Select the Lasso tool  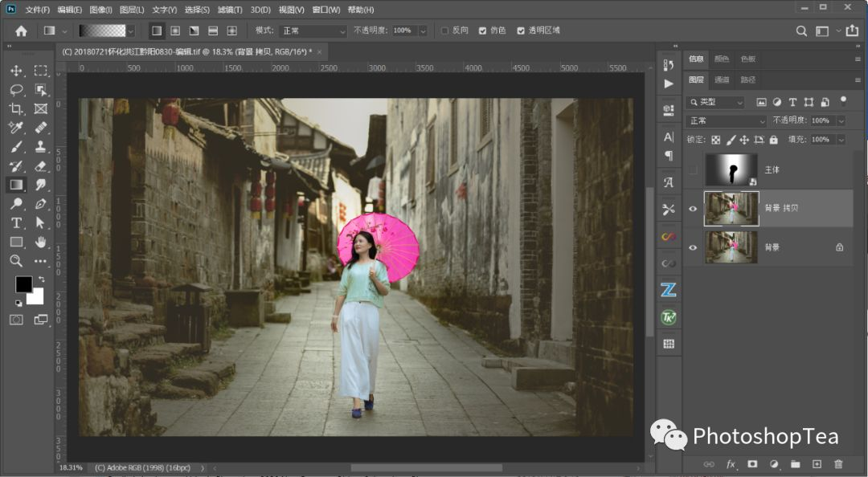click(16, 90)
